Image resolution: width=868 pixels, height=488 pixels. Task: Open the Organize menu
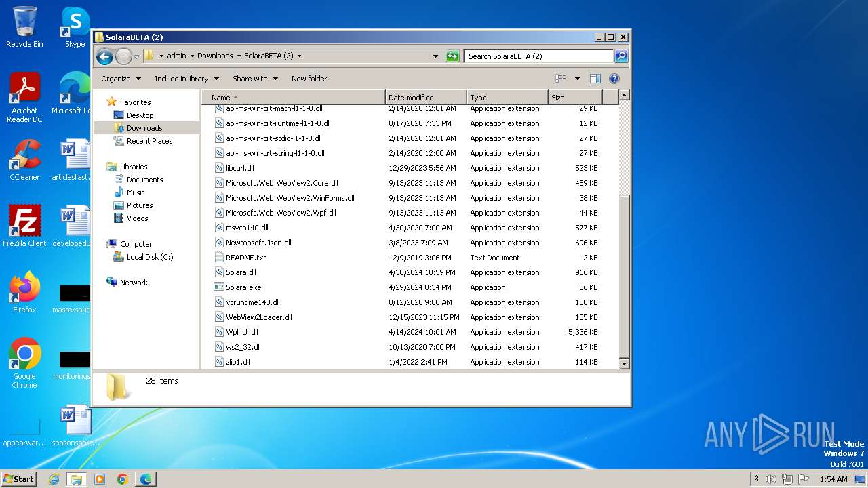point(121,79)
